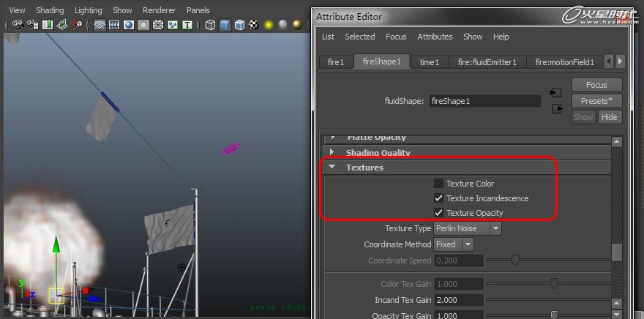Toggle the Safe Title 'T' icon
Screen dimensions: 644x319
pos(187,26)
